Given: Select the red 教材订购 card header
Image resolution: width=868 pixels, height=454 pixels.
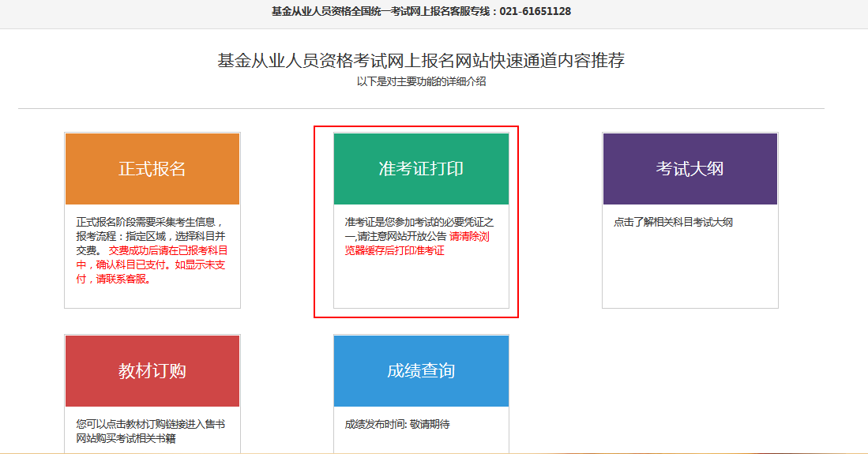Looking at the screenshot, I should click(x=152, y=371).
